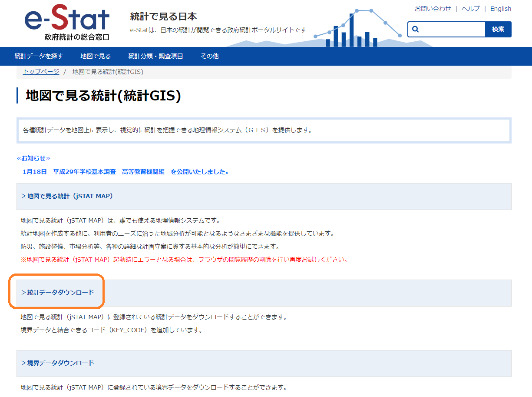Image resolution: width=532 pixels, height=397 pixels.
Task: Click the «お知らせ» notice heading
Action: 33,158
